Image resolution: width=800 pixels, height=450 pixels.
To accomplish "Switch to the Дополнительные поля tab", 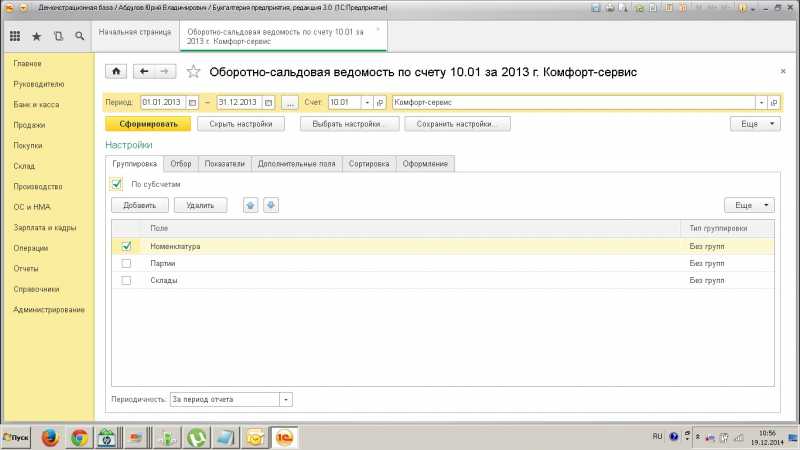I will (x=296, y=164).
